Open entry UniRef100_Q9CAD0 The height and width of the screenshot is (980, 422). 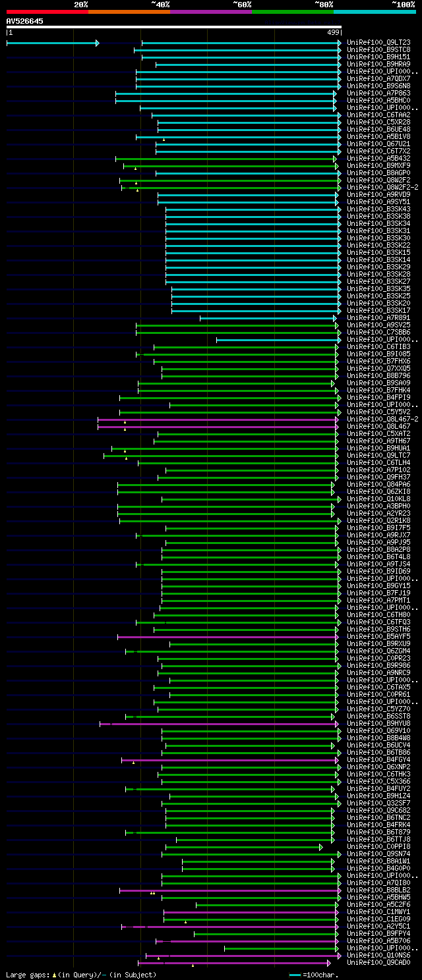[x=378, y=963]
